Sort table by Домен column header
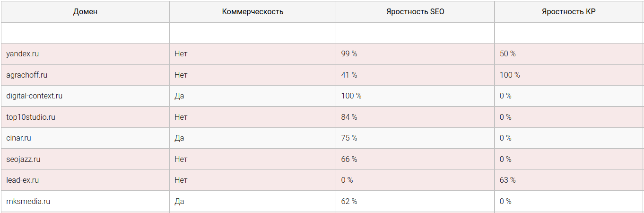 (85, 12)
